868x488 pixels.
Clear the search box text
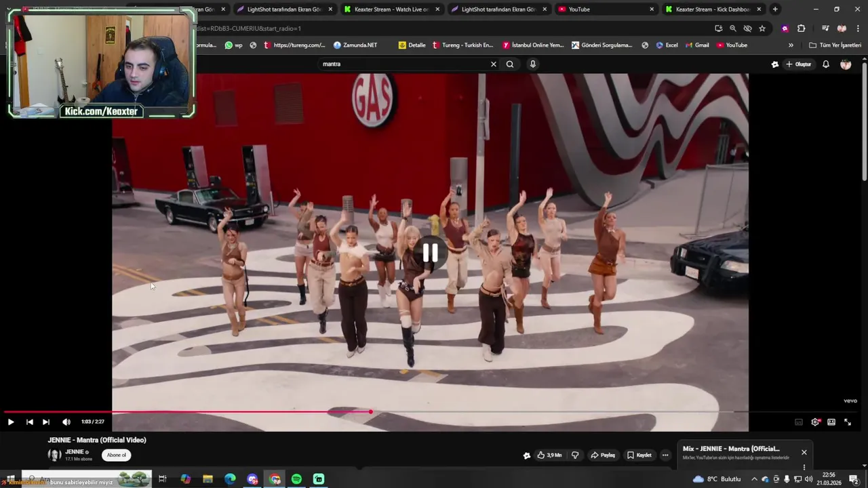[x=494, y=64]
